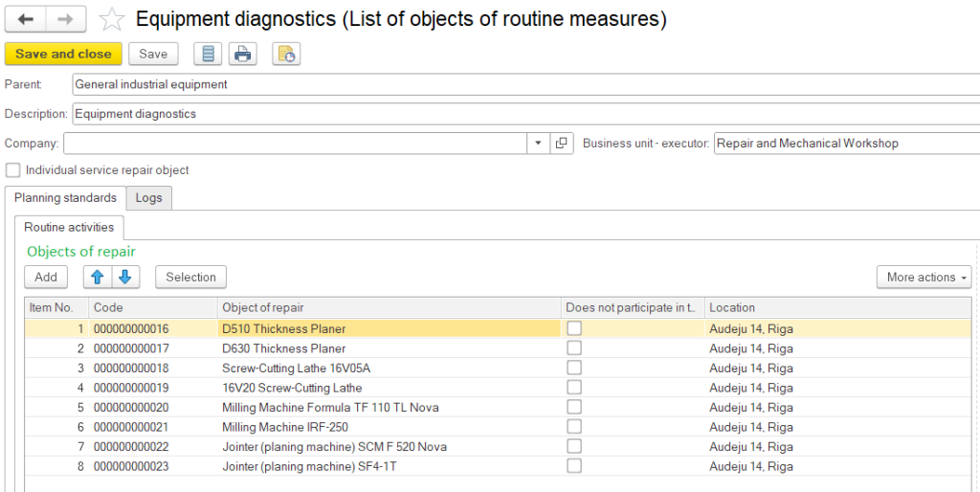This screenshot has width=980, height=492.
Task: Move selected row up with arrow
Action: click(98, 277)
